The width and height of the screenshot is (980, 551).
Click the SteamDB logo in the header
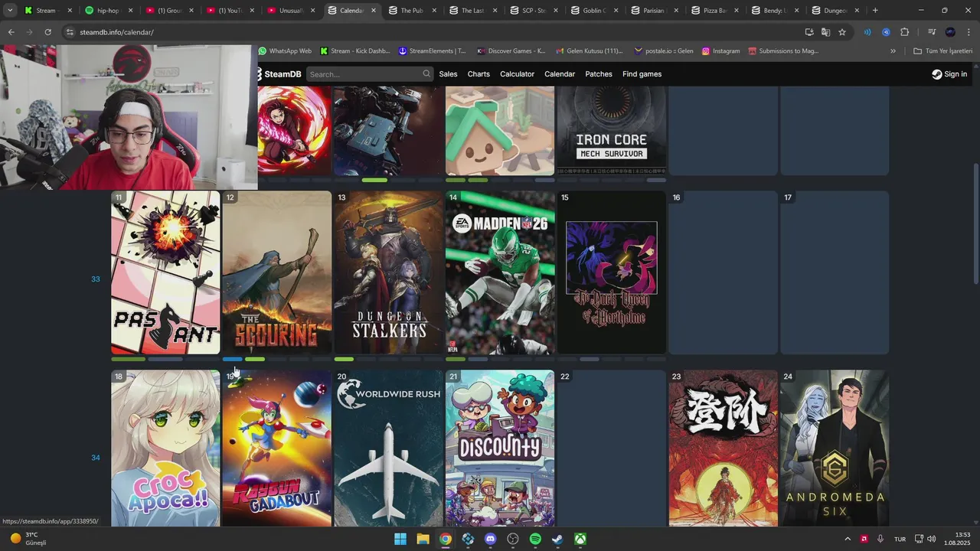pyautogui.click(x=279, y=74)
